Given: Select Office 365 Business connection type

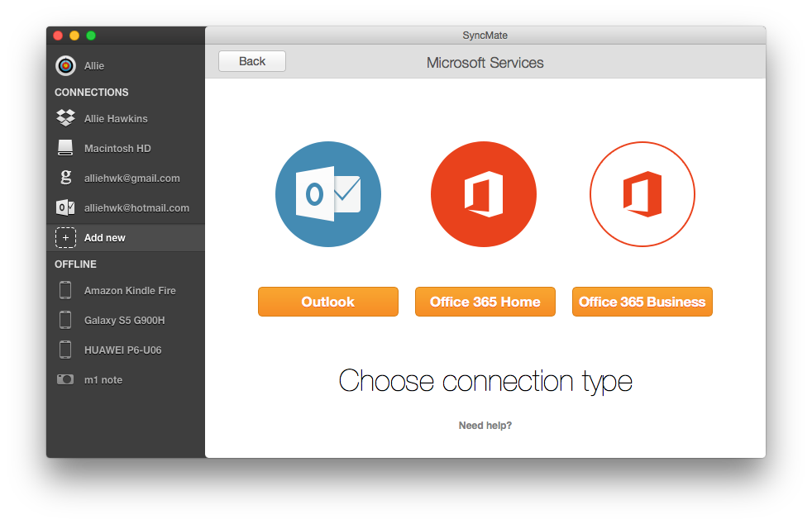Looking at the screenshot, I should coord(642,301).
